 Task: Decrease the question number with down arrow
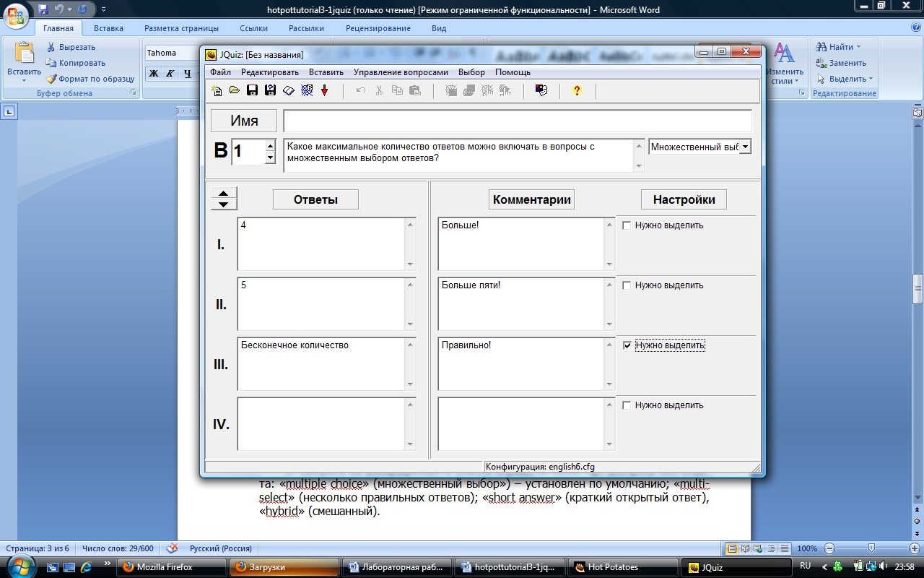tap(271, 158)
